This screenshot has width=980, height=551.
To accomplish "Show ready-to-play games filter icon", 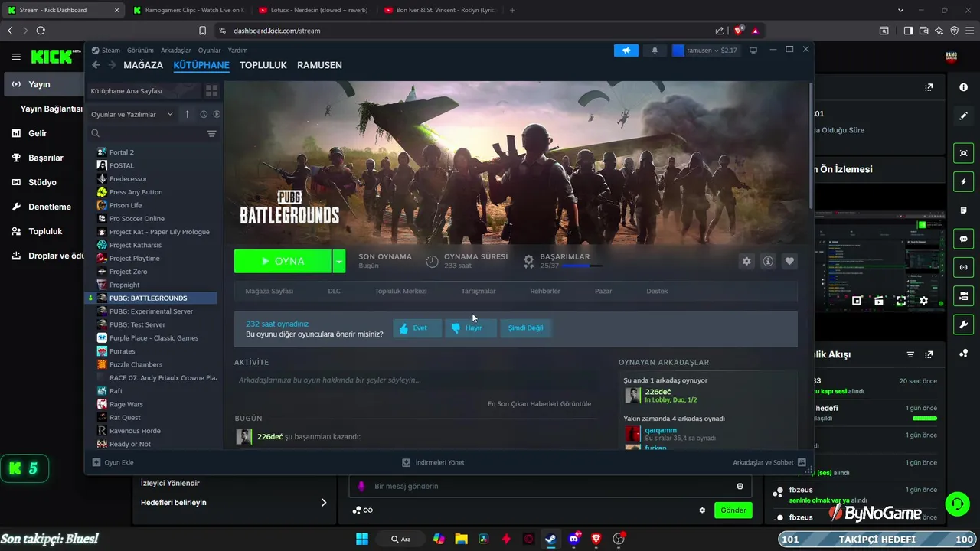I will (x=217, y=114).
